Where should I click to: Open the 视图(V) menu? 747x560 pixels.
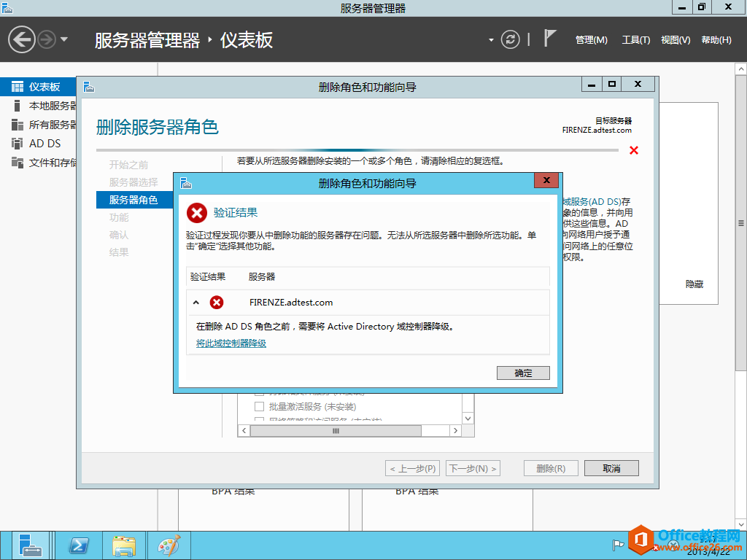tap(676, 40)
